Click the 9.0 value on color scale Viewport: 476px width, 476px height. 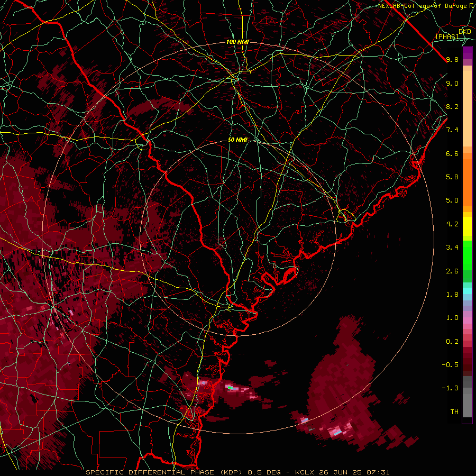click(452, 83)
